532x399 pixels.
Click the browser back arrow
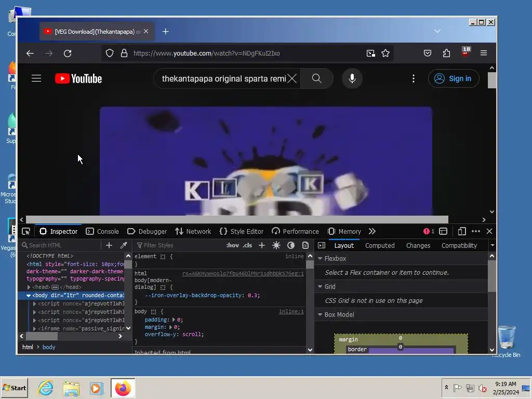pyautogui.click(x=30, y=54)
